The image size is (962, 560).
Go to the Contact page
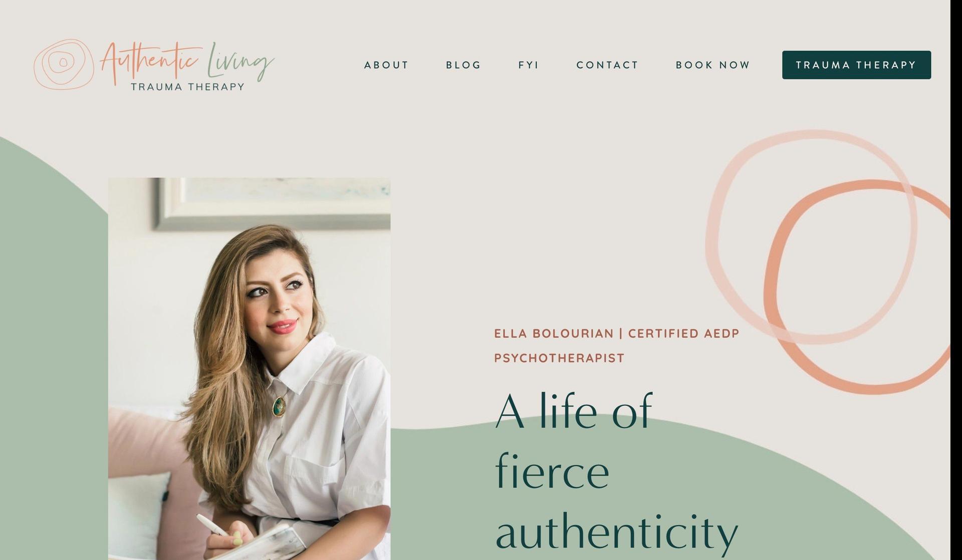[607, 65]
